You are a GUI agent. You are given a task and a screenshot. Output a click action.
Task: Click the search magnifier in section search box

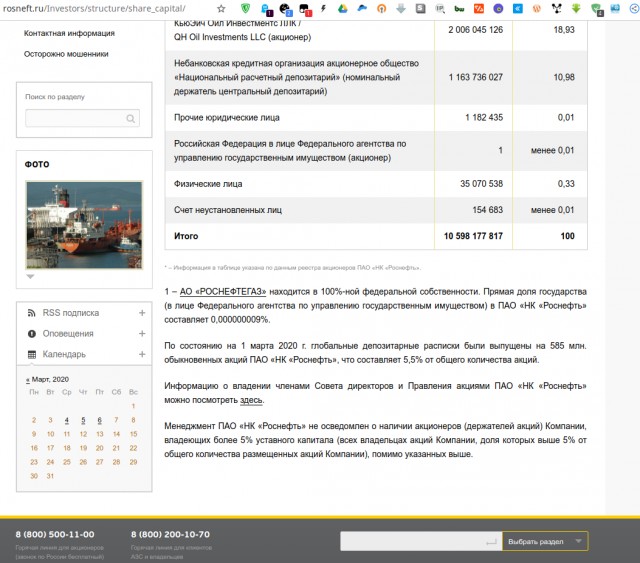131,118
